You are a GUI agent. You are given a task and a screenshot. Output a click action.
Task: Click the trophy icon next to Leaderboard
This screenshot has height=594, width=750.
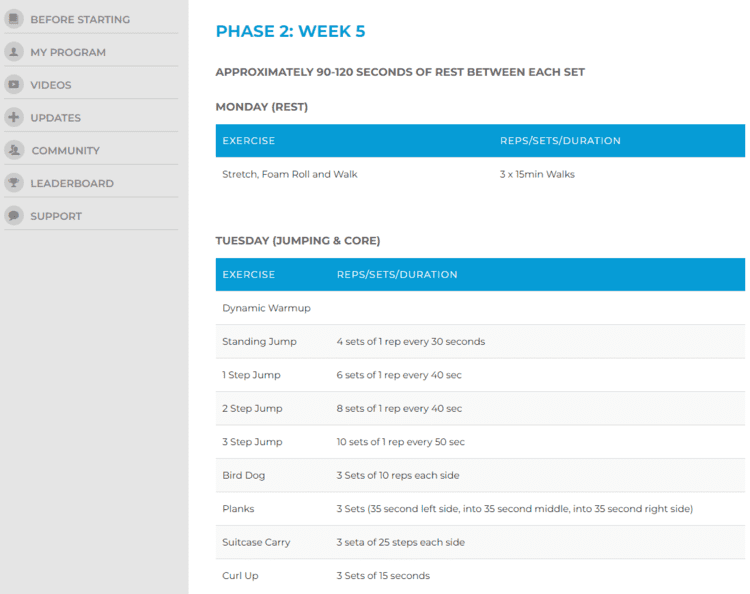14,183
